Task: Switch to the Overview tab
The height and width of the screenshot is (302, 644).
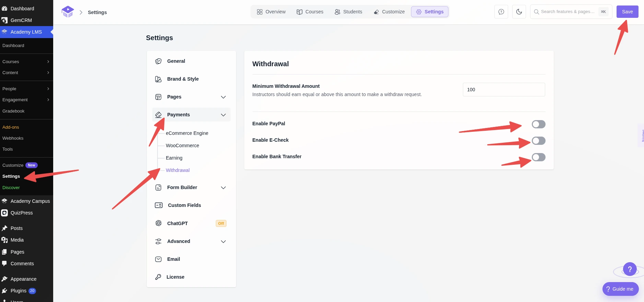Action: [271, 12]
